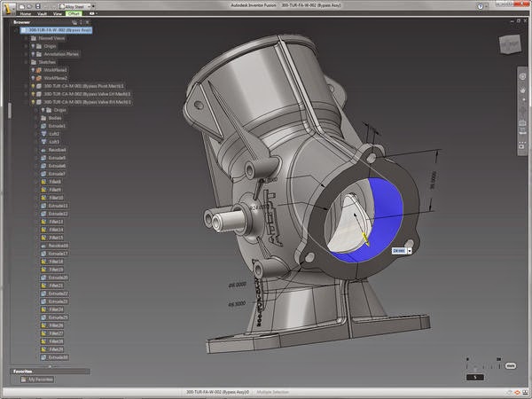Screen dimensions: 532x399
Task: Open the Home ribbon tab
Action: 26,14
